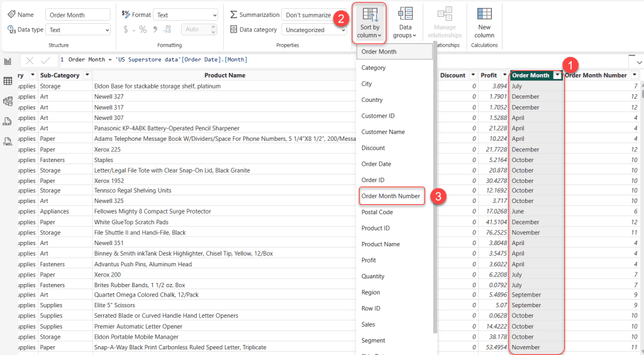The width and height of the screenshot is (644, 355).
Task: Open Order Month Number column filter arrow
Action: [635, 75]
